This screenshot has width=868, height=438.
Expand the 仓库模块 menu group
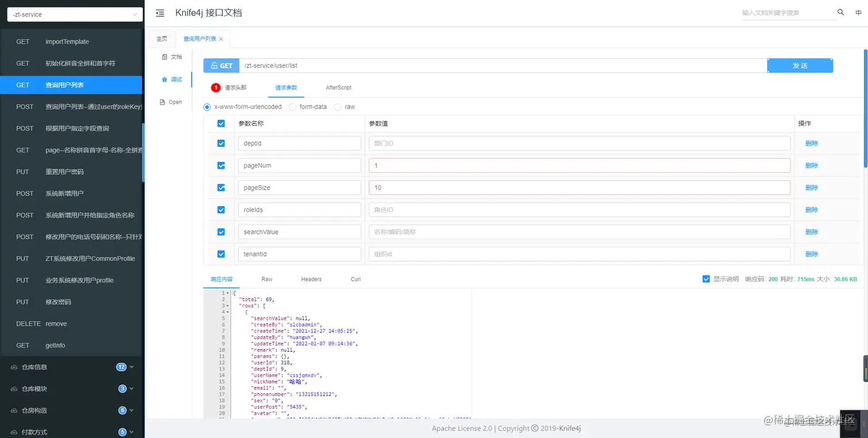(71, 389)
